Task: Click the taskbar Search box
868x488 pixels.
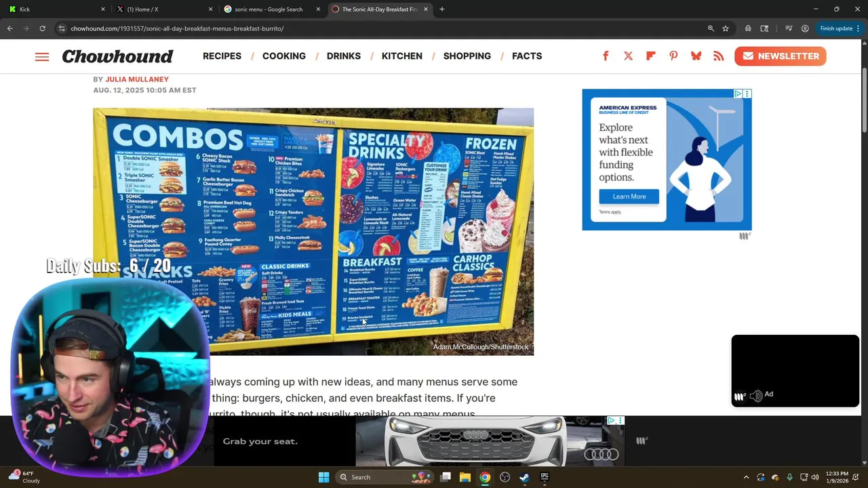Action: coord(384,477)
